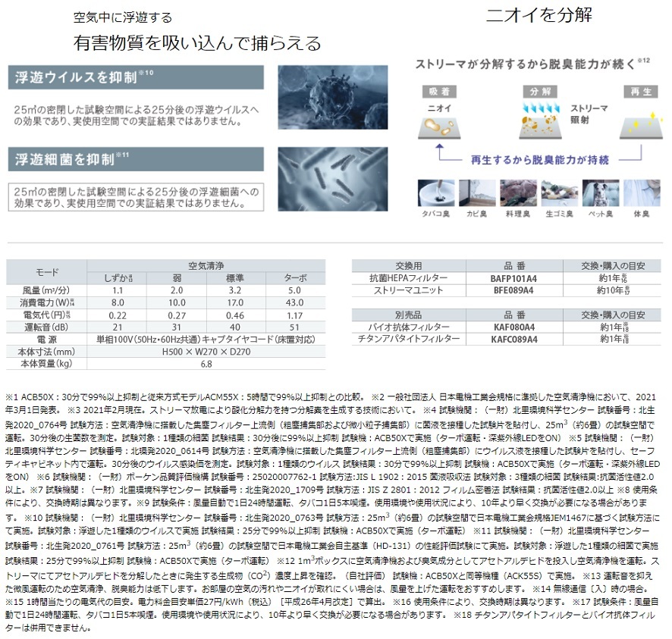Click the 再生 sparkling filter illustration
This screenshot has width=672, height=639.
click(641, 126)
